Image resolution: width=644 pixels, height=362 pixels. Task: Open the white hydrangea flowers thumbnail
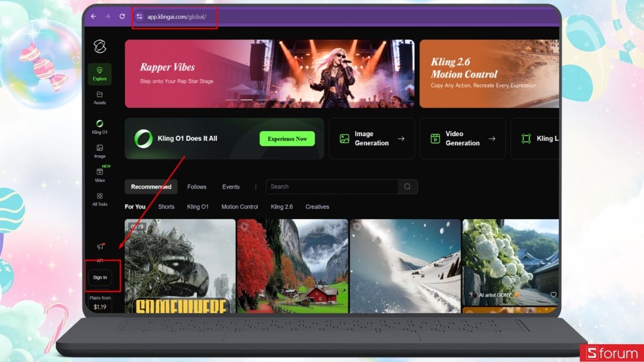pos(510,262)
